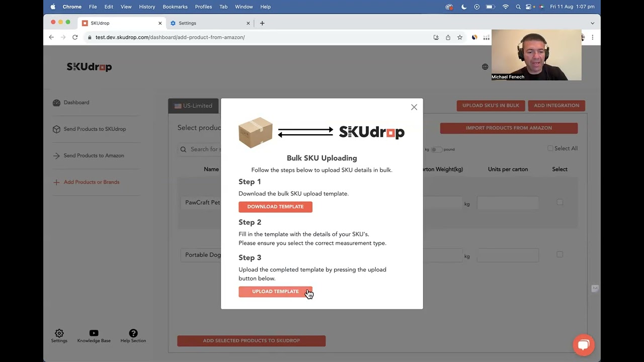This screenshot has width=644, height=362.
Task: Click the battery status icon
Action: (x=491, y=7)
